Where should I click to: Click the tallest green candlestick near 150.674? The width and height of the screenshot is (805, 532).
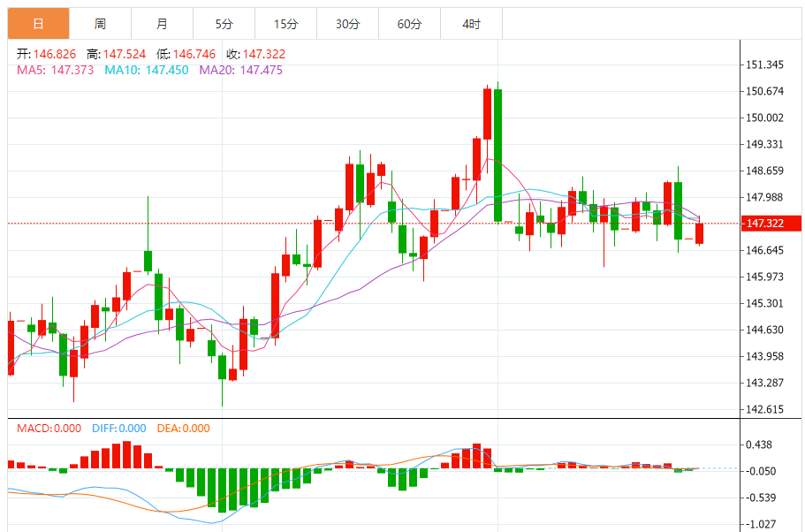(498, 156)
